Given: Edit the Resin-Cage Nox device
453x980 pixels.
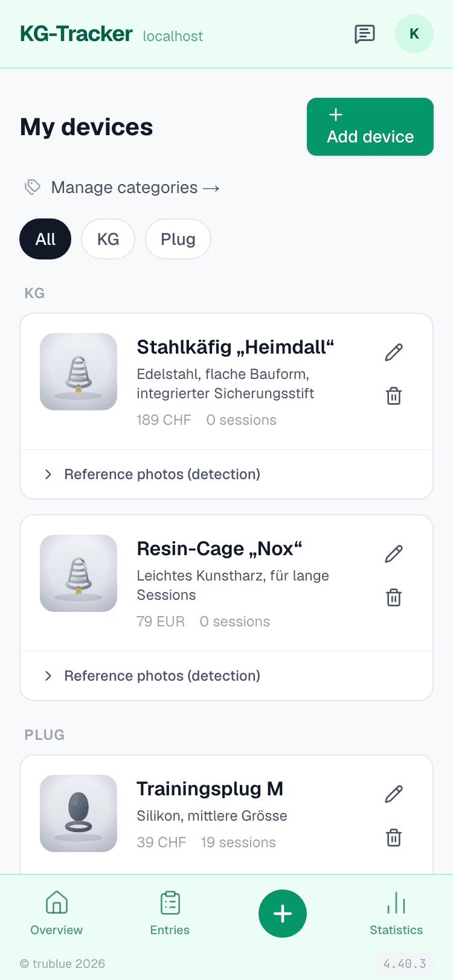Looking at the screenshot, I should (x=394, y=553).
